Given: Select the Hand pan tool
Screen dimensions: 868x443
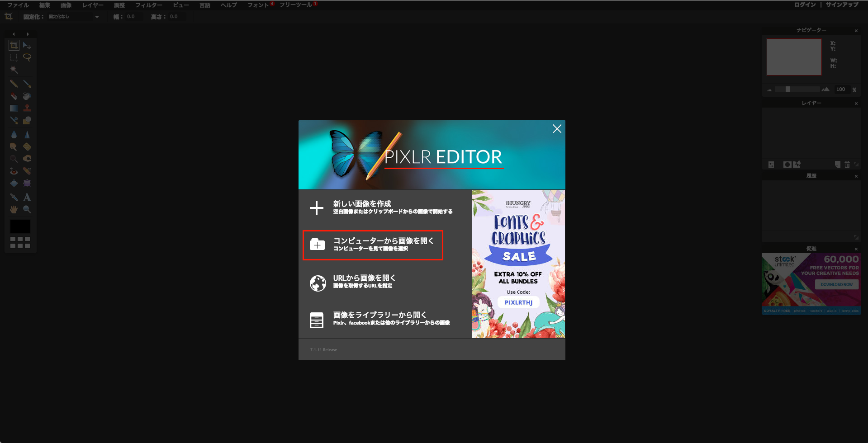Looking at the screenshot, I should (x=14, y=209).
